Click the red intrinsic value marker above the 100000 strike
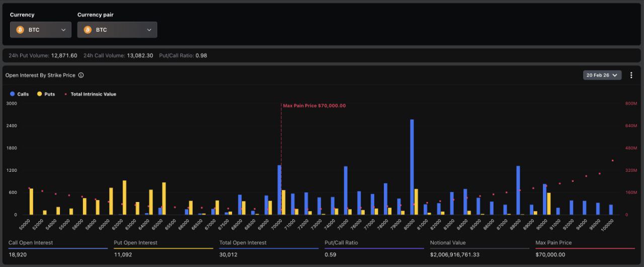 (x=613, y=161)
